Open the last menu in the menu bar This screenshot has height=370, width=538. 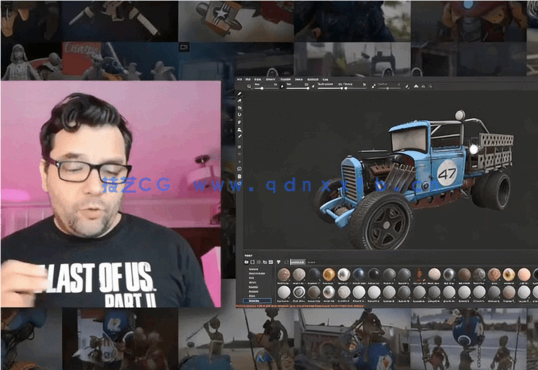point(325,79)
